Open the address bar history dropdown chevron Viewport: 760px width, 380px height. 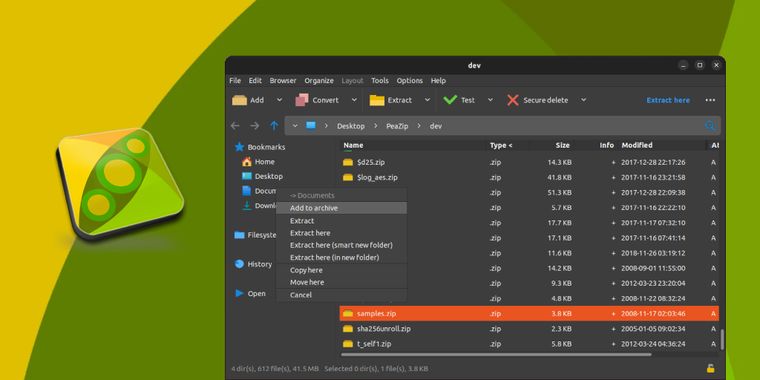click(295, 126)
